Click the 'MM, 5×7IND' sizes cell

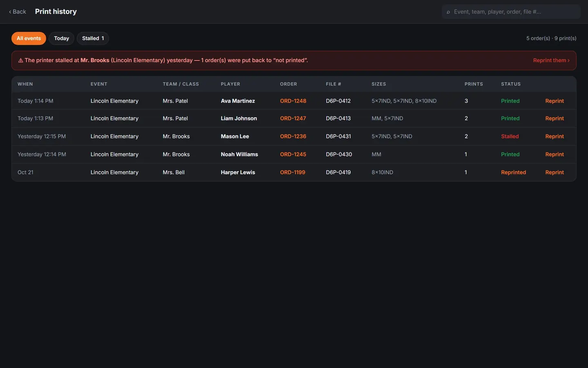(387, 119)
